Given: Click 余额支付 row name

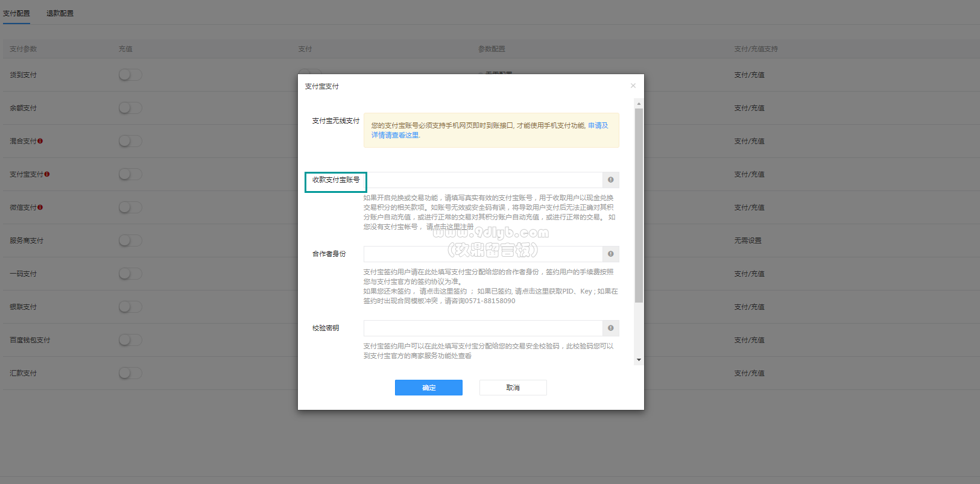Looking at the screenshot, I should point(24,108).
